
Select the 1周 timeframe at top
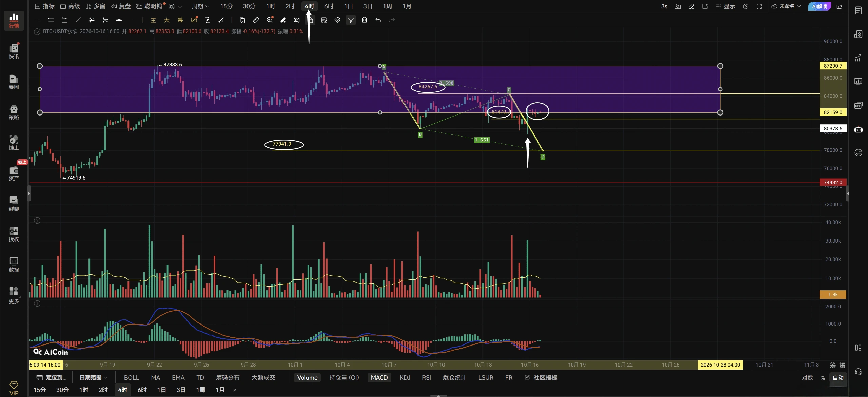[x=387, y=6]
